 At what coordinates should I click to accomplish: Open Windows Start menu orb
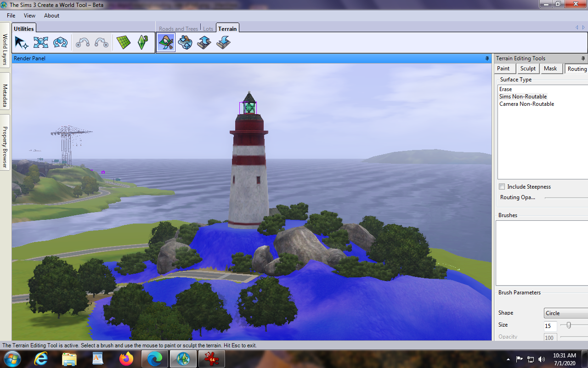click(x=11, y=358)
